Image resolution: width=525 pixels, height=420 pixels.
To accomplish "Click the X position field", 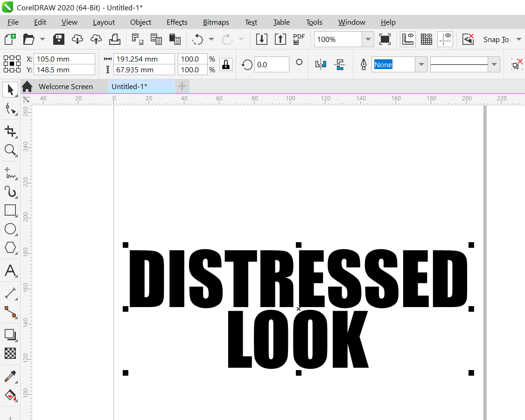I will 64,59.
